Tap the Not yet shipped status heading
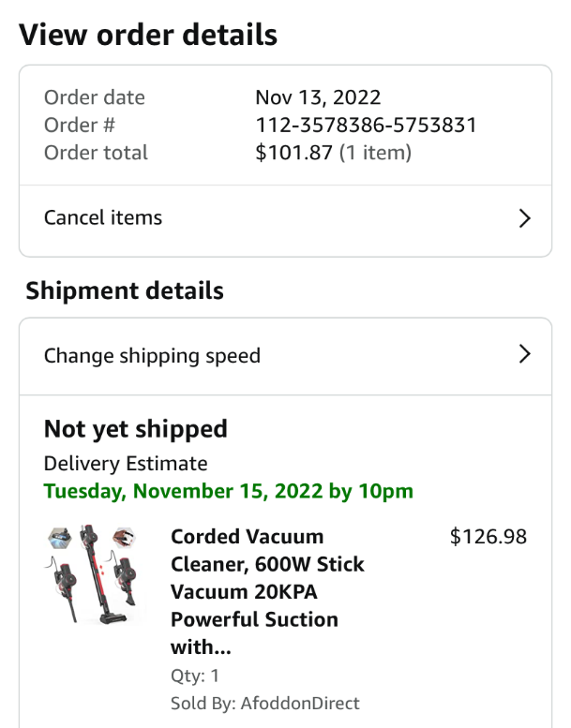This screenshot has height=728, width=571. click(136, 429)
